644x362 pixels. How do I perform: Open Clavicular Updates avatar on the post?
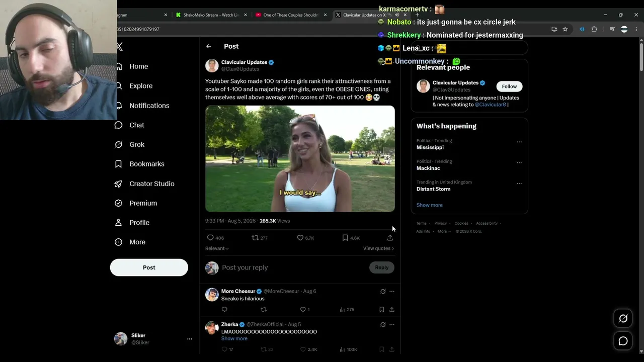(212, 66)
